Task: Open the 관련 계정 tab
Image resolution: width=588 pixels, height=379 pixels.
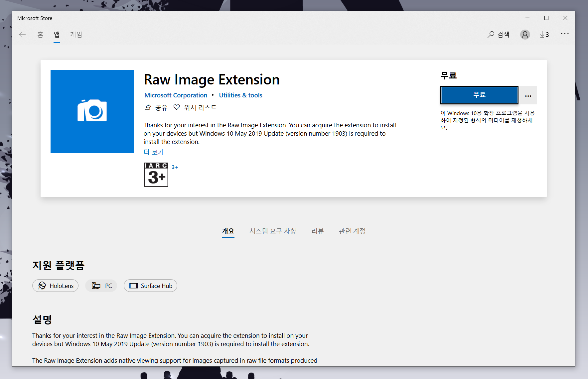Action: (352, 231)
